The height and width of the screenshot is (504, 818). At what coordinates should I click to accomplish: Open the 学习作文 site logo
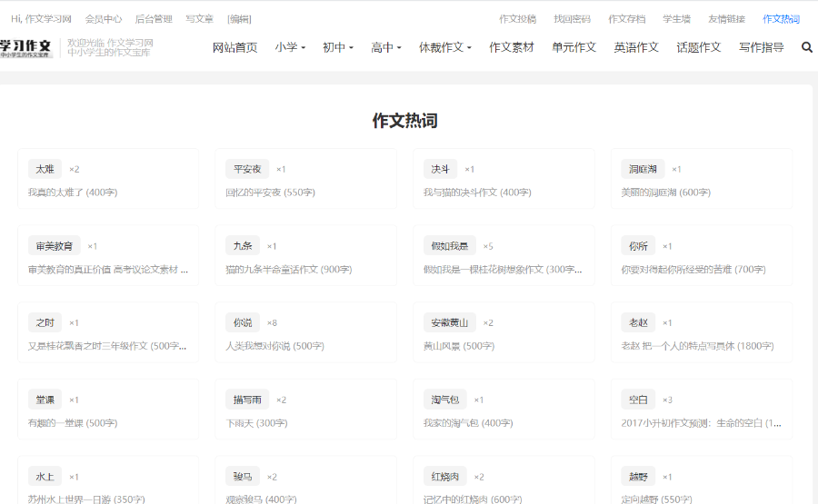(x=26, y=47)
